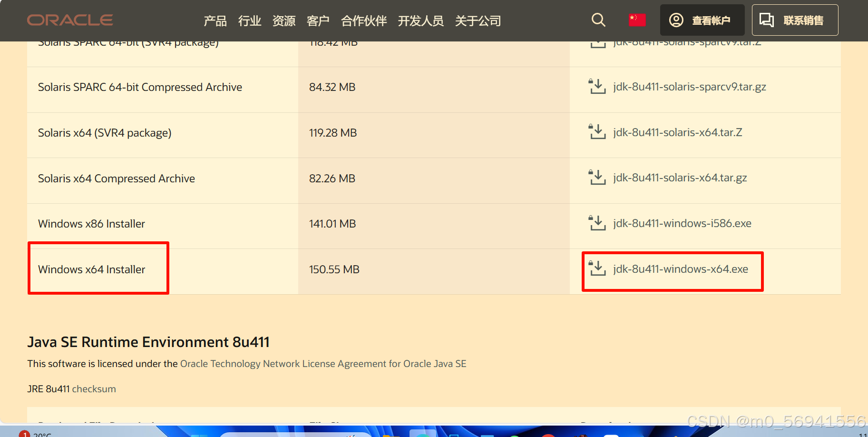Open the 关于公司 menu
This screenshot has height=437, width=868.
coord(478,21)
